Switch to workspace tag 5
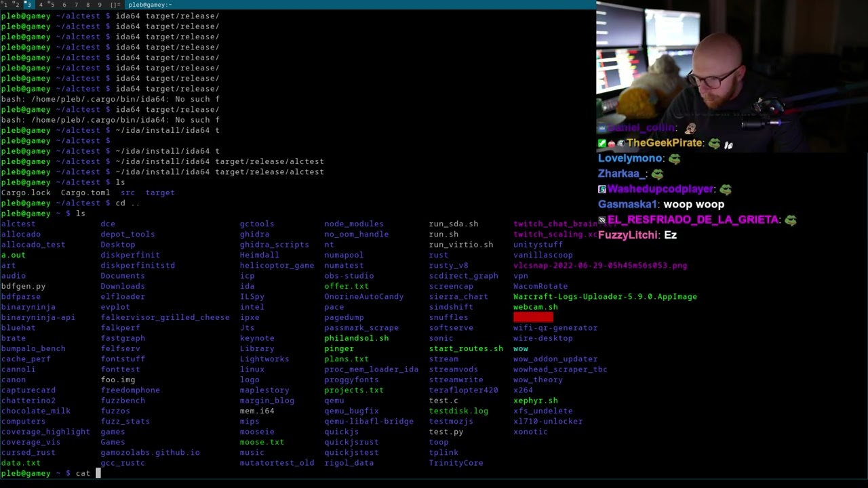The height and width of the screenshot is (488, 868). [x=52, y=5]
